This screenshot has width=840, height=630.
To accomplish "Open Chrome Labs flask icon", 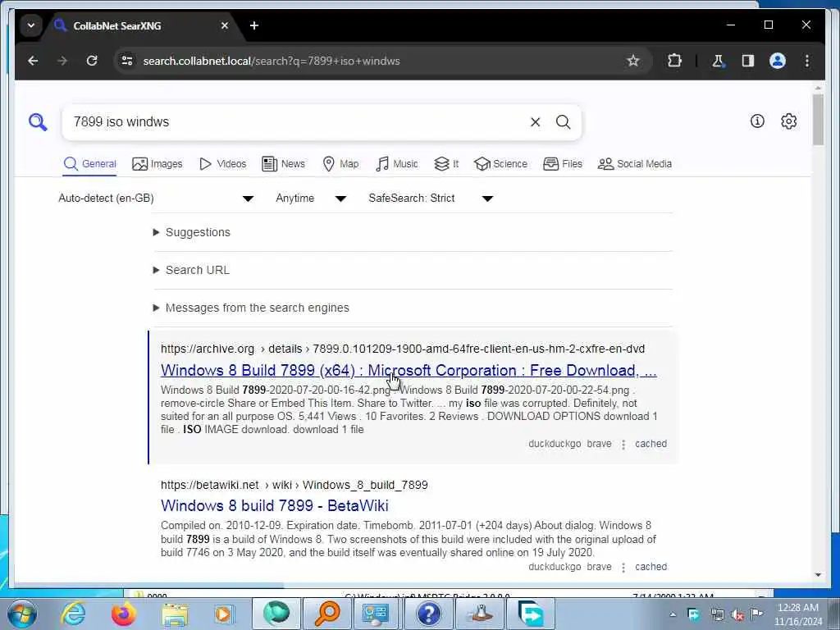I will (718, 61).
